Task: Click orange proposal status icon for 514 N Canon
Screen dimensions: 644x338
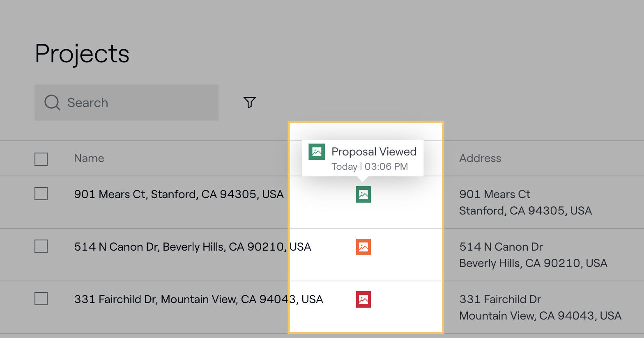Action: tap(363, 247)
